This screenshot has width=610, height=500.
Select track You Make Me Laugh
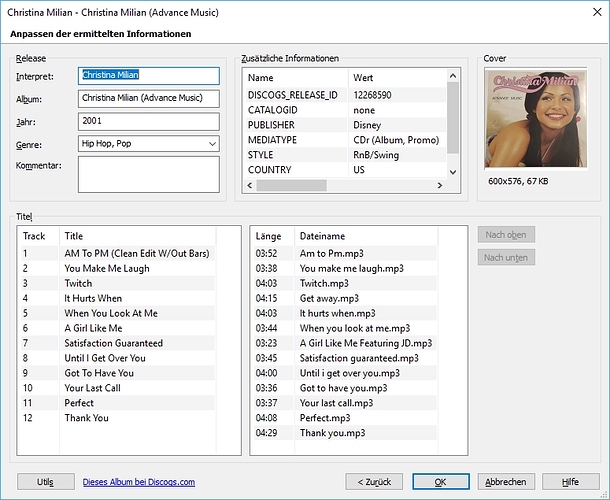107,268
